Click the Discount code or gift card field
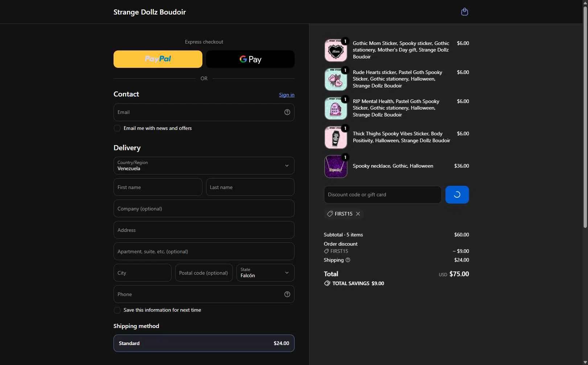The height and width of the screenshot is (365, 588). tap(383, 195)
